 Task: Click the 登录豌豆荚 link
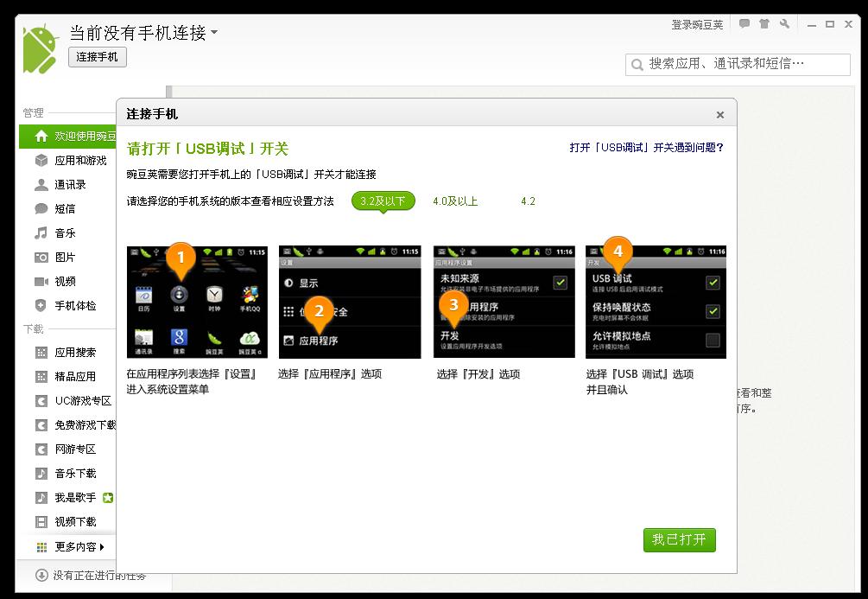(x=697, y=25)
